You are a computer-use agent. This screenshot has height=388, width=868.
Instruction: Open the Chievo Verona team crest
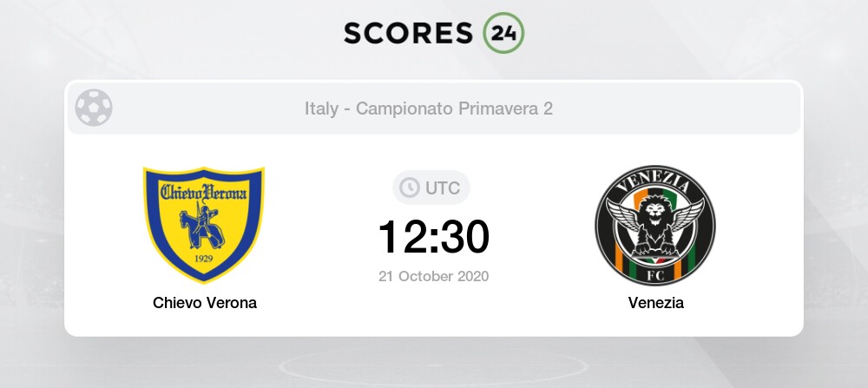point(204,224)
